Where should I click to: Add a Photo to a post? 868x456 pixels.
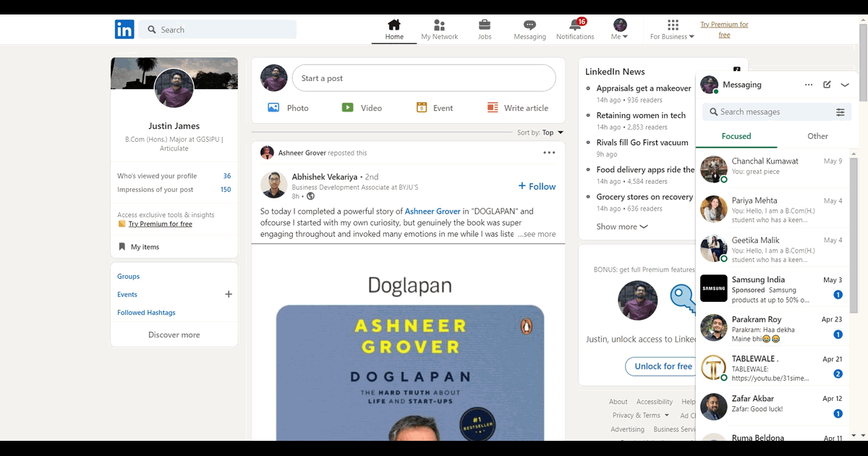click(x=288, y=108)
